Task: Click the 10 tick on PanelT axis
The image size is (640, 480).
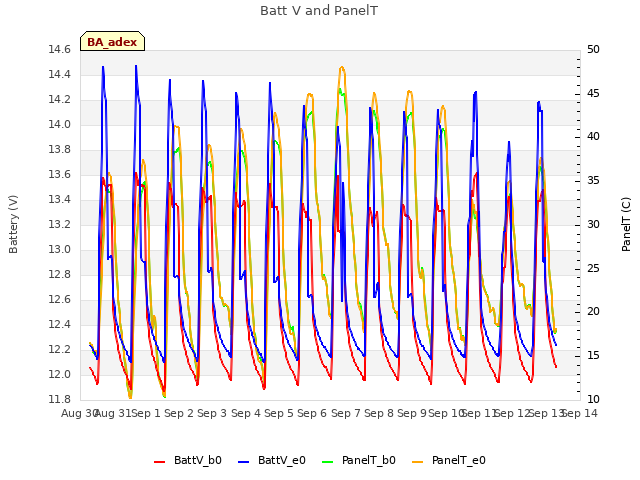Action: [593, 399]
